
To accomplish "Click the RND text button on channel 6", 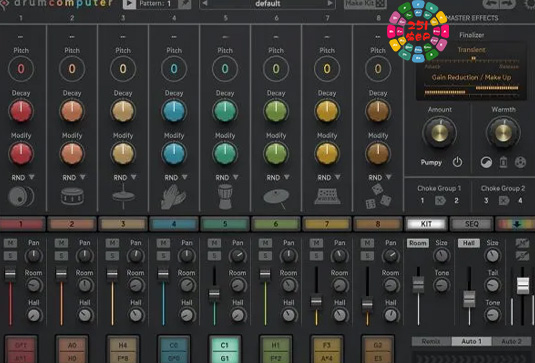I will (x=273, y=178).
